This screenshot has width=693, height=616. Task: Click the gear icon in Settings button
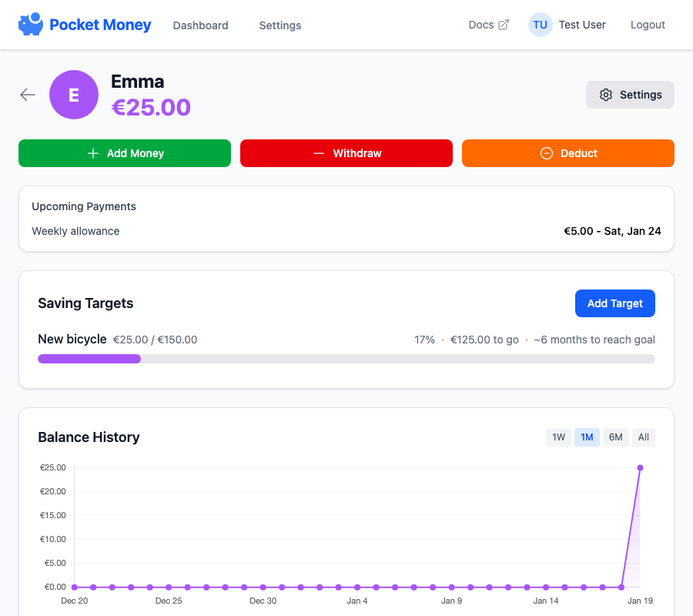tap(606, 95)
